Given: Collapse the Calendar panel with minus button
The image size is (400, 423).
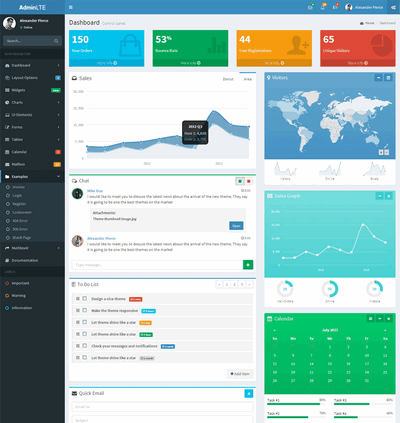Looking at the screenshot, I should click(x=380, y=319).
